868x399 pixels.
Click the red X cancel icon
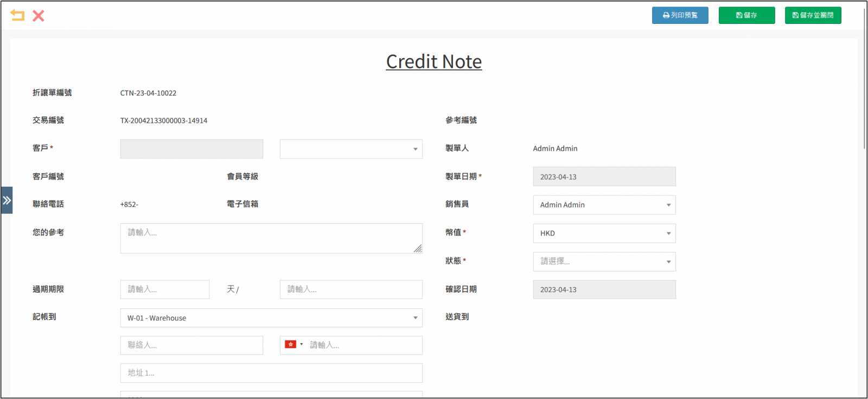pos(38,16)
